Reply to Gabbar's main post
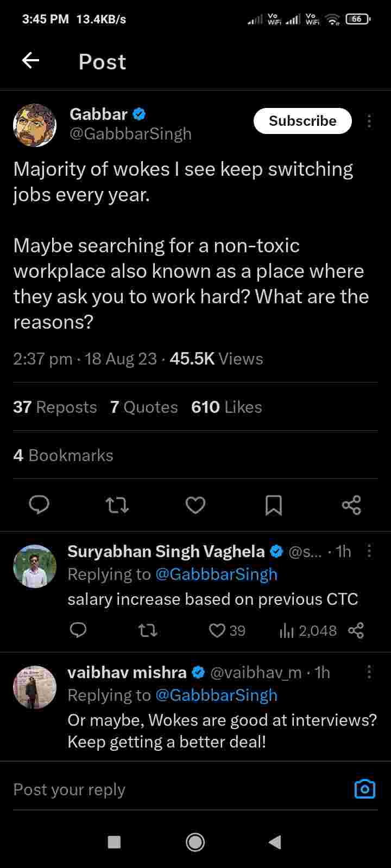The height and width of the screenshot is (868, 391). (x=39, y=505)
